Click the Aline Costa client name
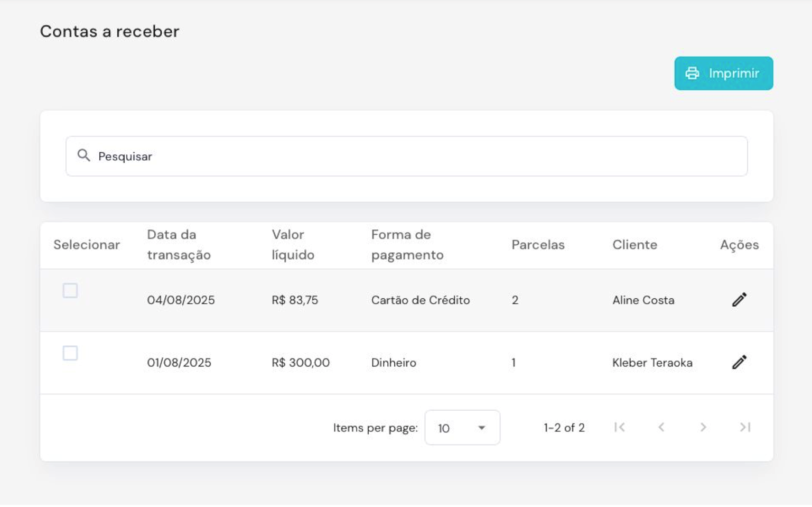 pyautogui.click(x=643, y=300)
